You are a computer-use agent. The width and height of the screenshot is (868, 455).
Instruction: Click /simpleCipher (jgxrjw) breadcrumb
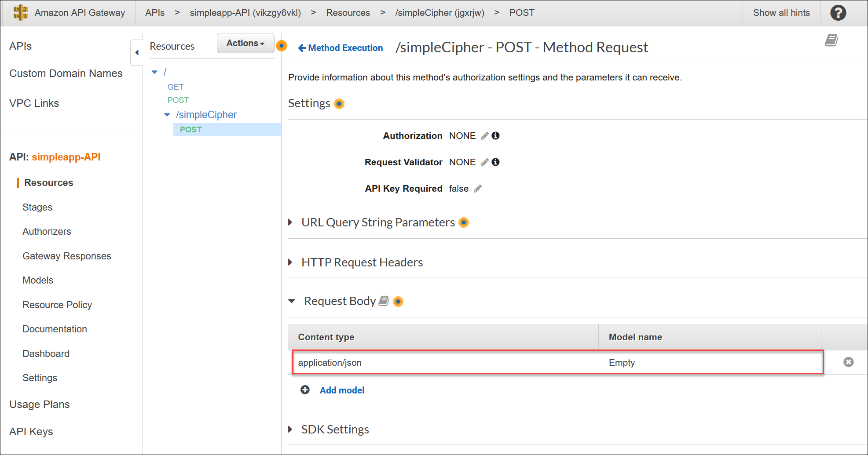click(439, 13)
